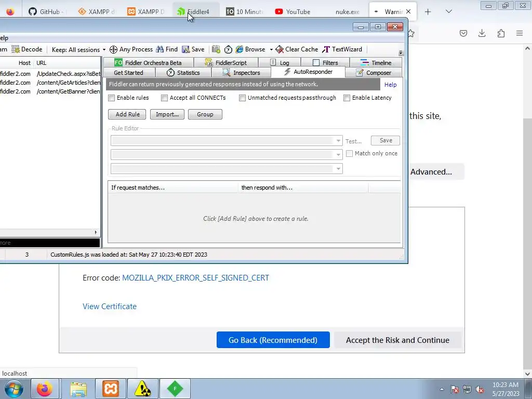The width and height of the screenshot is (532, 399).
Task: Open the FiddlerScript tab
Action: (226, 63)
